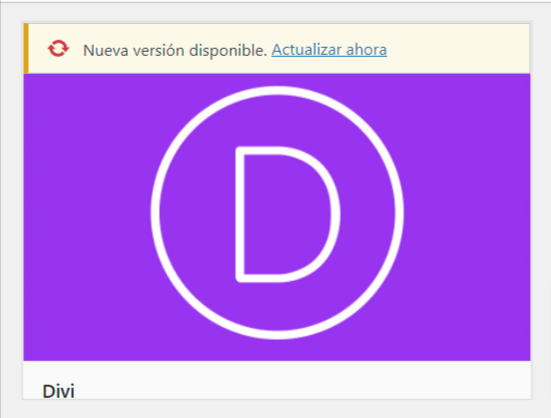Click the vertical stem of the D

click(x=240, y=214)
